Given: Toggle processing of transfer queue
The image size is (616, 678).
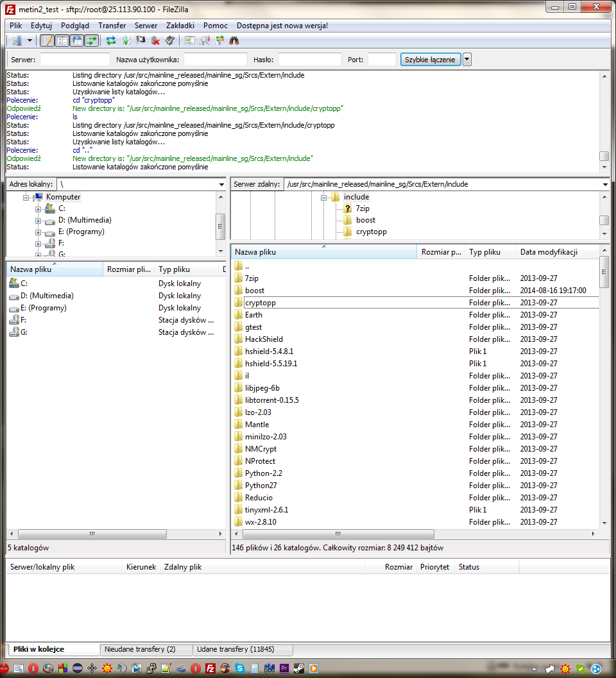Looking at the screenshot, I should pos(126,40).
